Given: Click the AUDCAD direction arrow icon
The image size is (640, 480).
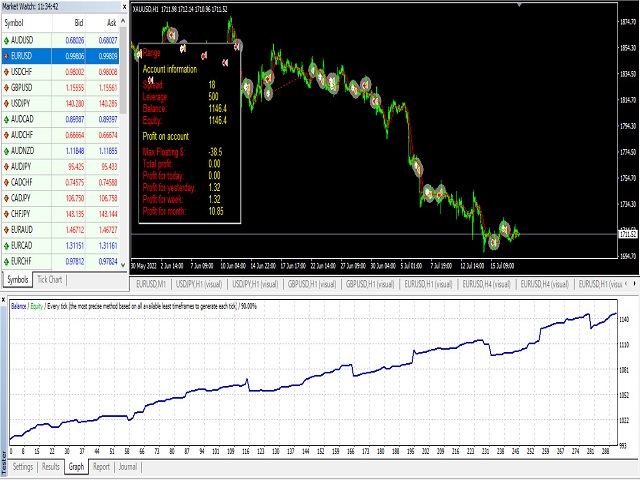Looking at the screenshot, I should click(8, 119).
